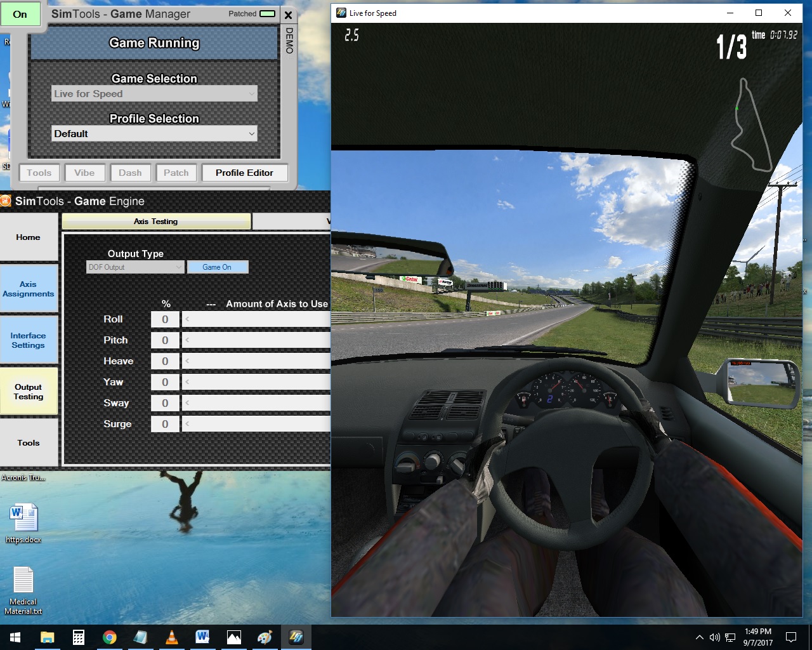Open the network status tray icon

click(x=730, y=637)
